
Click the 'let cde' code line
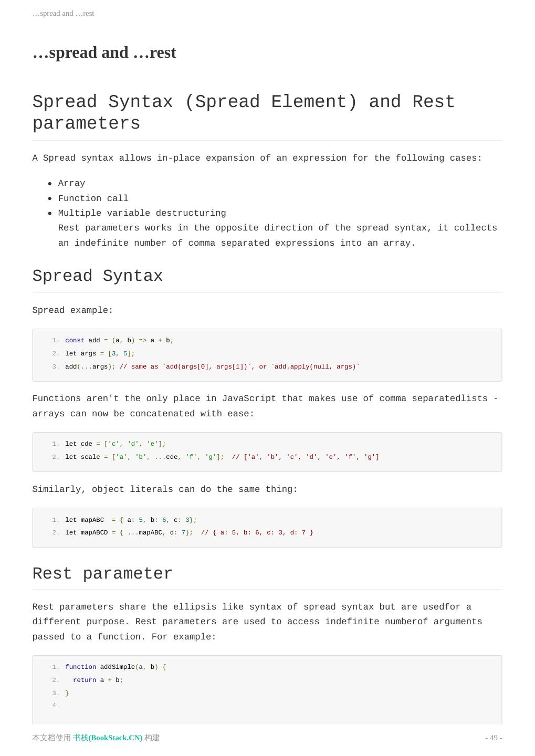pos(115,444)
